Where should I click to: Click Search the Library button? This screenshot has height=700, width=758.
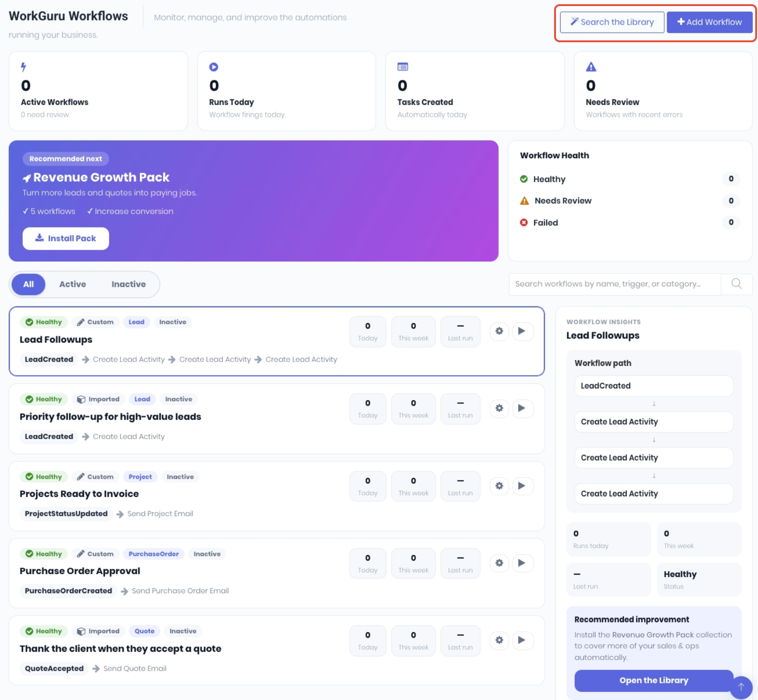pos(612,22)
